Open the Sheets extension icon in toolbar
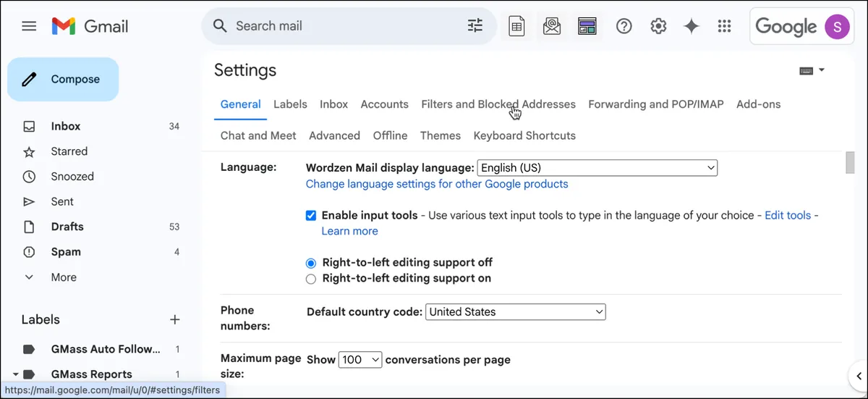 pos(516,26)
